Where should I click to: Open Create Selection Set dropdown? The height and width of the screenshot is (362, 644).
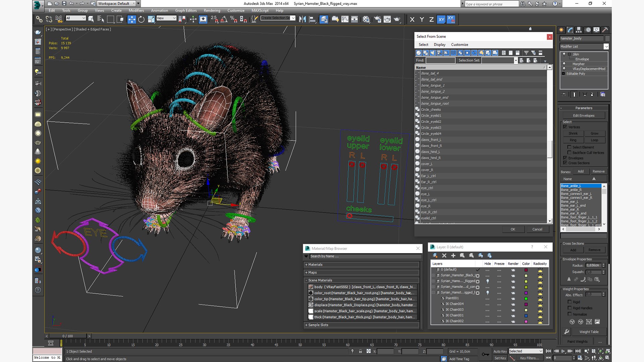click(x=278, y=18)
